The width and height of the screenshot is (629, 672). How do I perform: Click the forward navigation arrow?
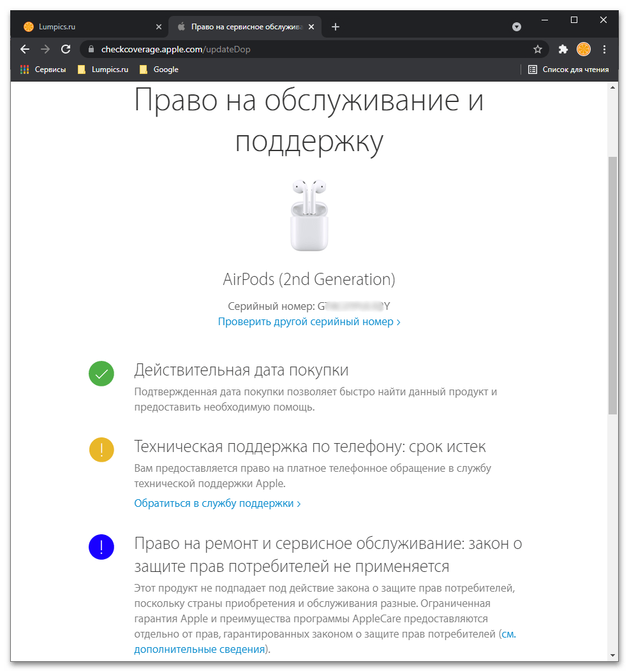point(45,49)
